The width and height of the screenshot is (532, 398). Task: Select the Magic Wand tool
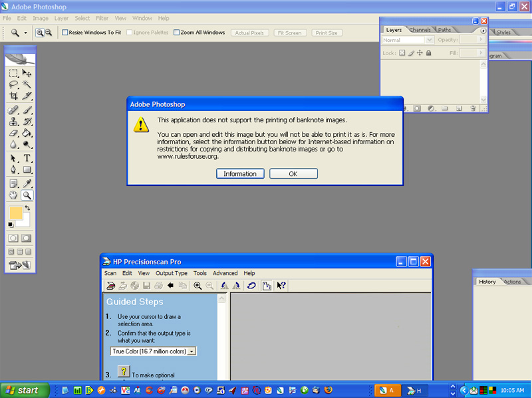(27, 84)
